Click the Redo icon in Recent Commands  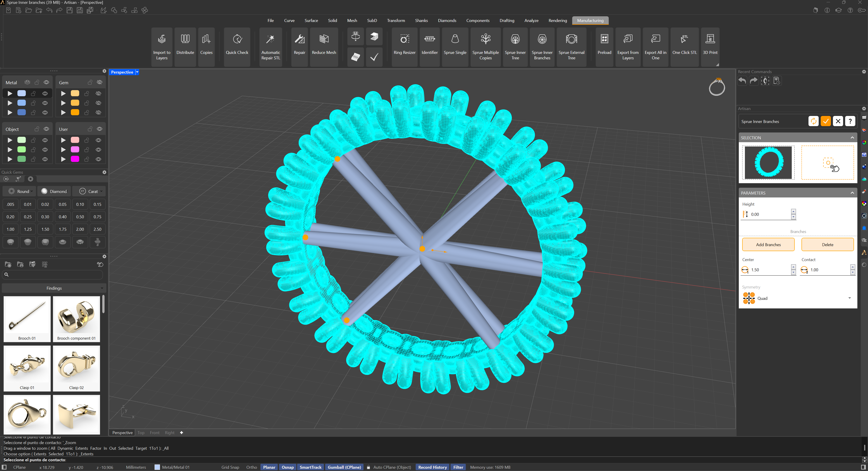click(x=754, y=81)
